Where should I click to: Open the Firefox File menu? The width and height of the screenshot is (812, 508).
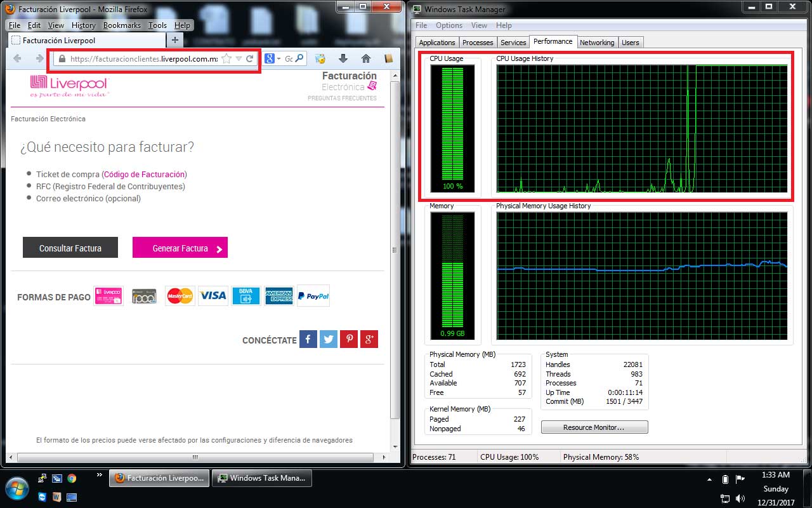15,25
